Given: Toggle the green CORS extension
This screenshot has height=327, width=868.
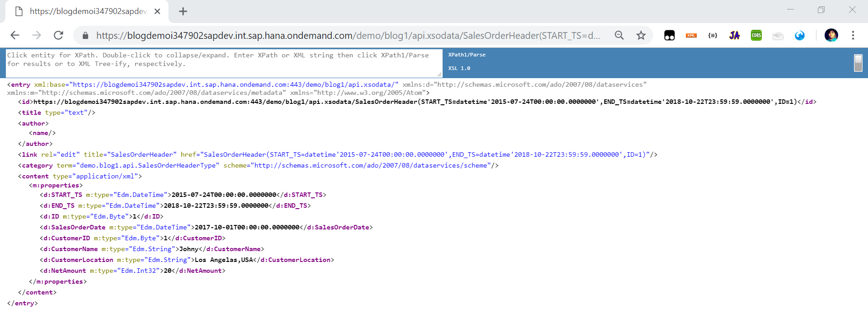Looking at the screenshot, I should [756, 35].
